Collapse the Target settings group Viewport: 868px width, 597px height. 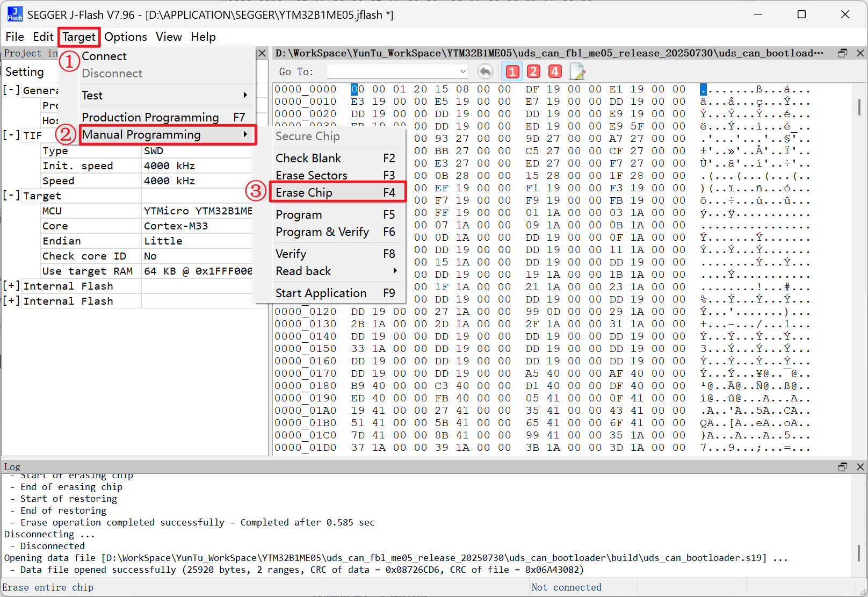11,196
